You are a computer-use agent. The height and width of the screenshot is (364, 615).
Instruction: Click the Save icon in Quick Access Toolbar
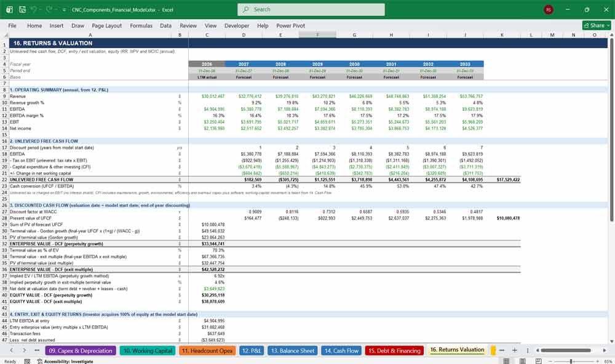coord(22,9)
